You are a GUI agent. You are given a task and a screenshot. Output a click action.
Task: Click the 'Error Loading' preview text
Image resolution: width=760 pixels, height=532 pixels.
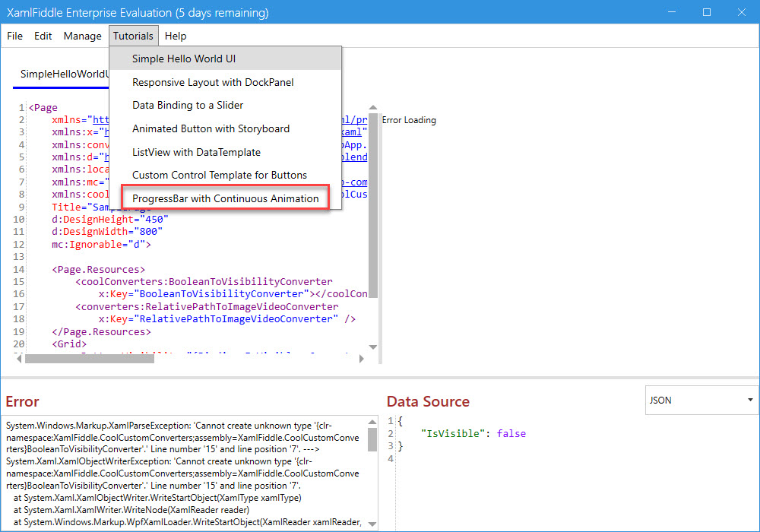pos(409,120)
